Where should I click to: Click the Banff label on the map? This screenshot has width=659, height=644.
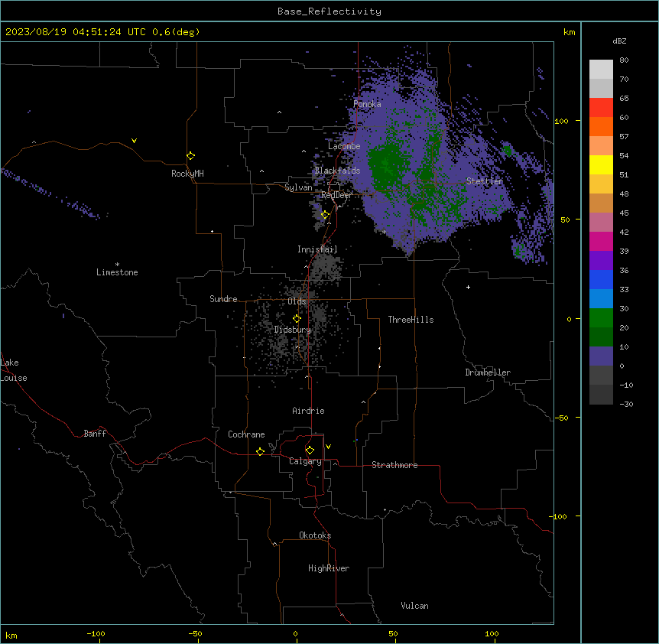[x=95, y=434]
